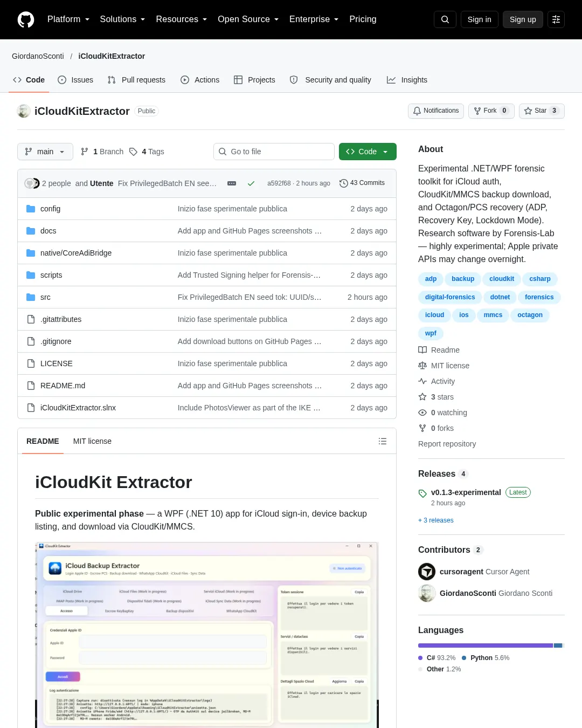Click the Report repository link
Screen dimensions: 582x728
447,444
